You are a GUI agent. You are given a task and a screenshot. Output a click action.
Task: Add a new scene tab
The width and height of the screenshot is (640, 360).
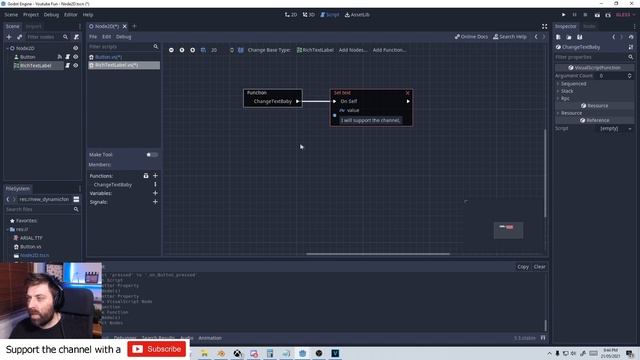tap(134, 26)
